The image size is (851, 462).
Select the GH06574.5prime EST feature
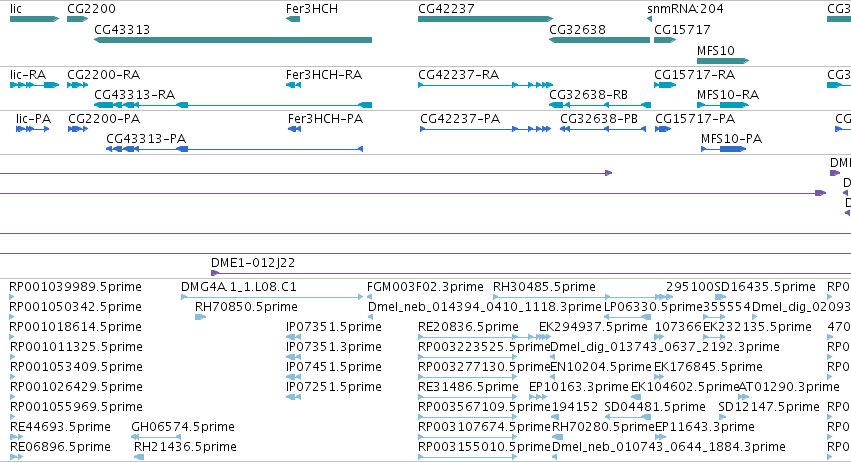click(156, 437)
